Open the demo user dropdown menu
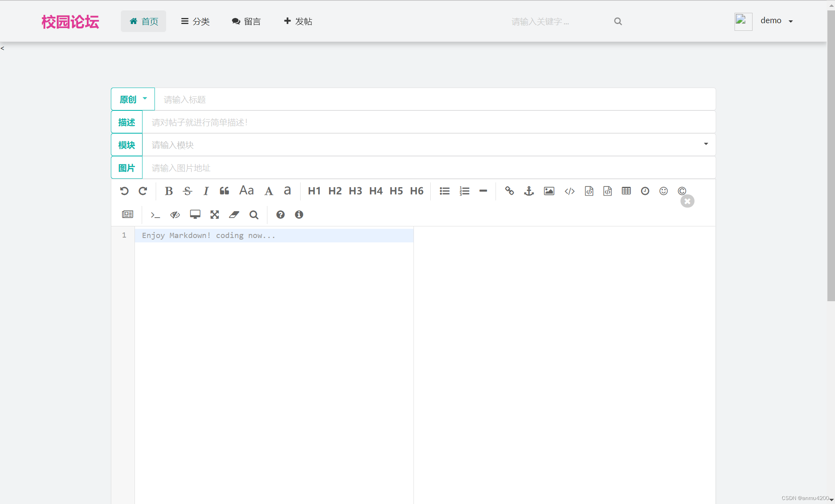This screenshot has height=504, width=835. [x=777, y=21]
